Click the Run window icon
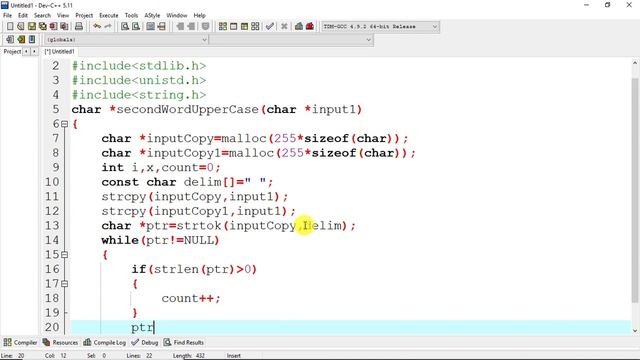640x360 pixels. click(x=233, y=27)
